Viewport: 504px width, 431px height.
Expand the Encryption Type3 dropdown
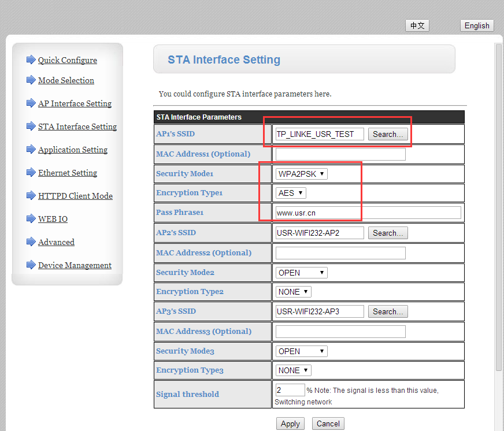click(293, 370)
